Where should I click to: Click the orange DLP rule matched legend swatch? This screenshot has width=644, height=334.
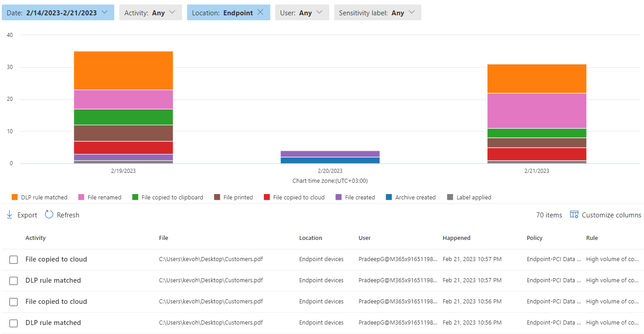click(15, 197)
